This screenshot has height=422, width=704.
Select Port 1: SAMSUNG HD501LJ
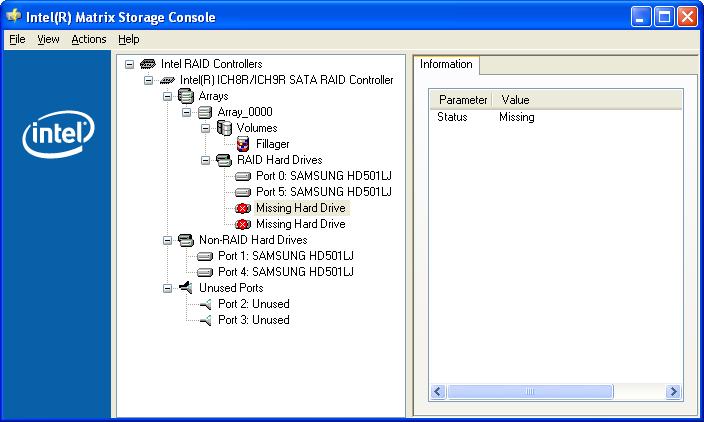[286, 256]
